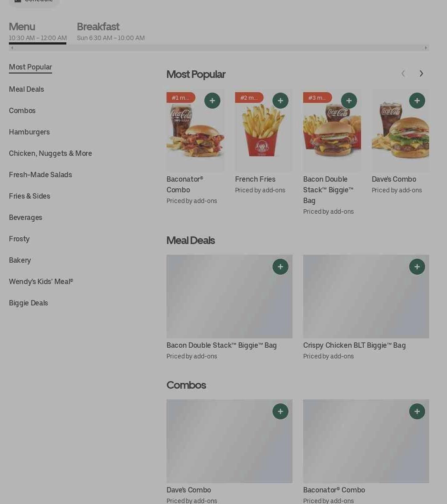
Task: Add Baconator Combo in Combos section
Action: pyautogui.click(x=417, y=411)
